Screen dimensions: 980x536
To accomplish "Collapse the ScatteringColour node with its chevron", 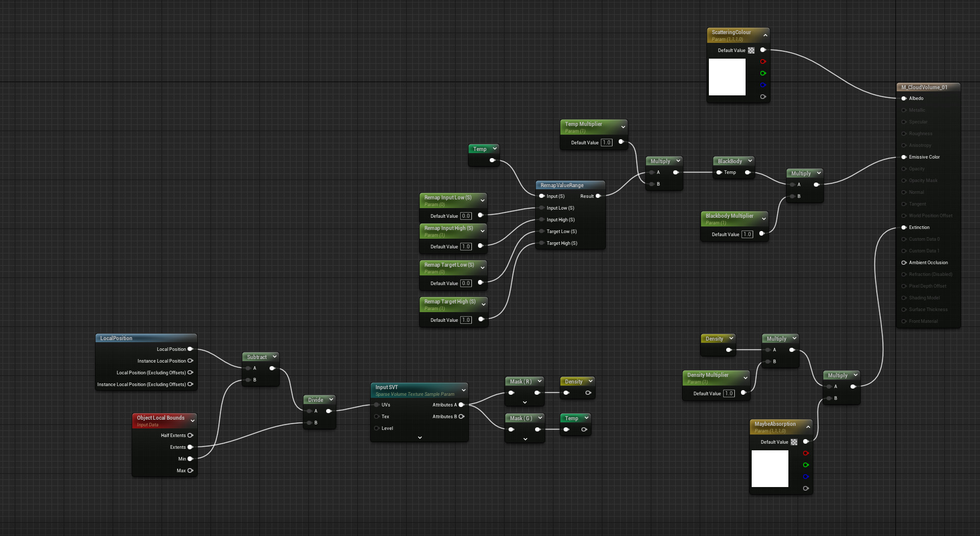I will [x=765, y=35].
